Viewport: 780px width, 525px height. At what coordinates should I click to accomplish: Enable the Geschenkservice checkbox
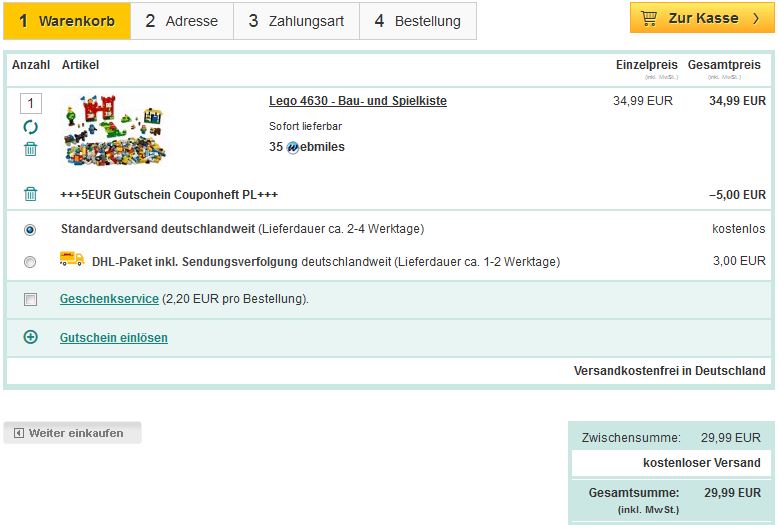30,299
